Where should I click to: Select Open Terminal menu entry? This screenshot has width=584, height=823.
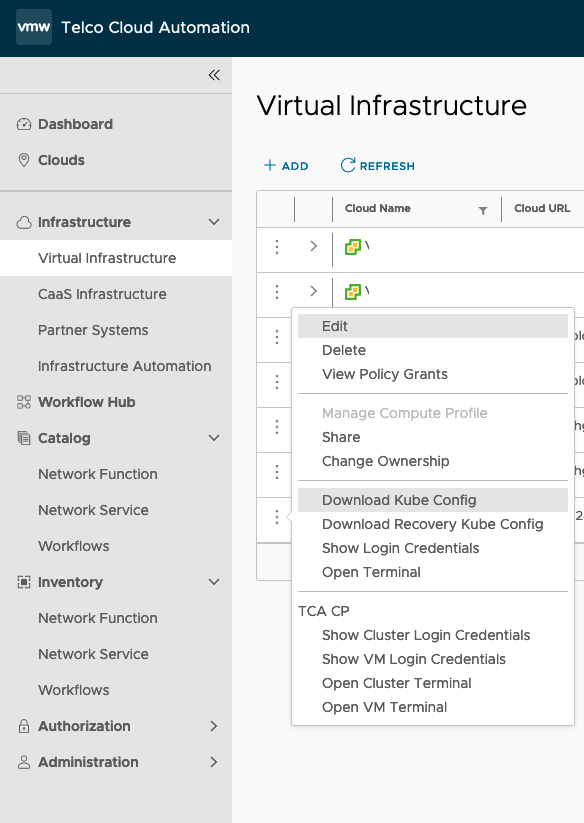[433, 573]
